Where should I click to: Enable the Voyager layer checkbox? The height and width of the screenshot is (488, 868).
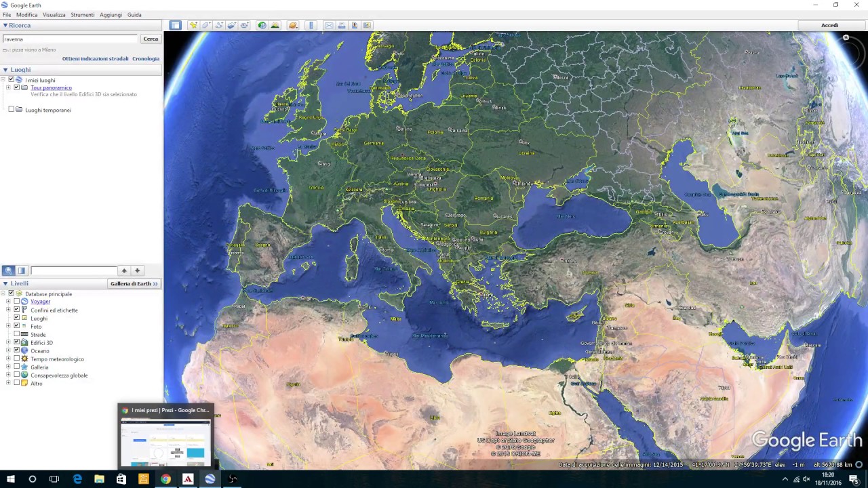coord(17,302)
